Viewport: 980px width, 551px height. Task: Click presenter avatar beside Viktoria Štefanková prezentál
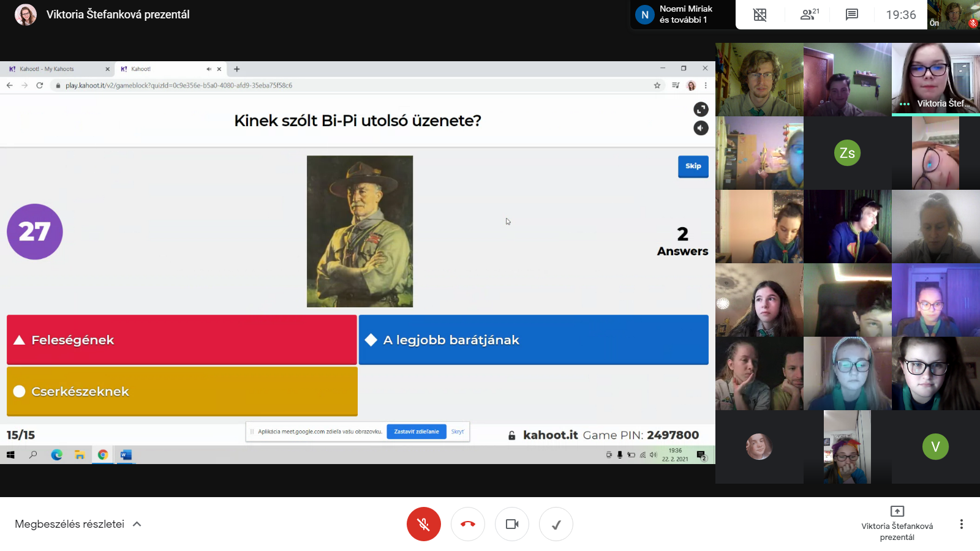coord(26,15)
